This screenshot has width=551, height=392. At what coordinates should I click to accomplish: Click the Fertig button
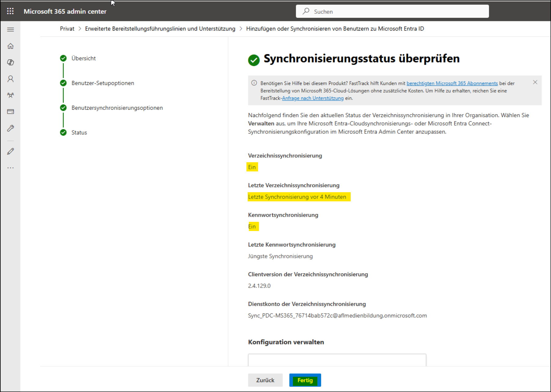click(305, 380)
